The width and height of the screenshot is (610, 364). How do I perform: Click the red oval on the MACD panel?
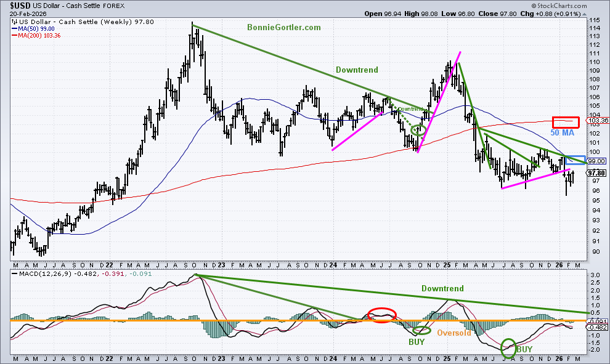click(x=381, y=314)
